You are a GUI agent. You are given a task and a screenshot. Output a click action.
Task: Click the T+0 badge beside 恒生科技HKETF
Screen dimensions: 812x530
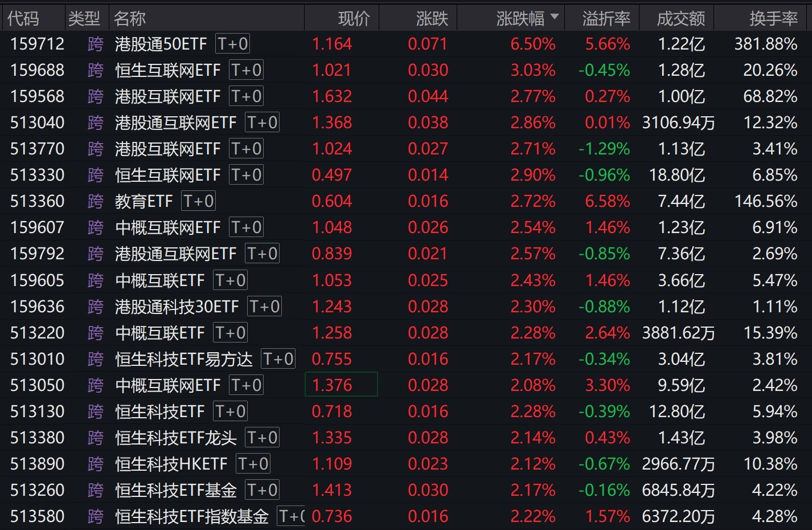click(253, 464)
